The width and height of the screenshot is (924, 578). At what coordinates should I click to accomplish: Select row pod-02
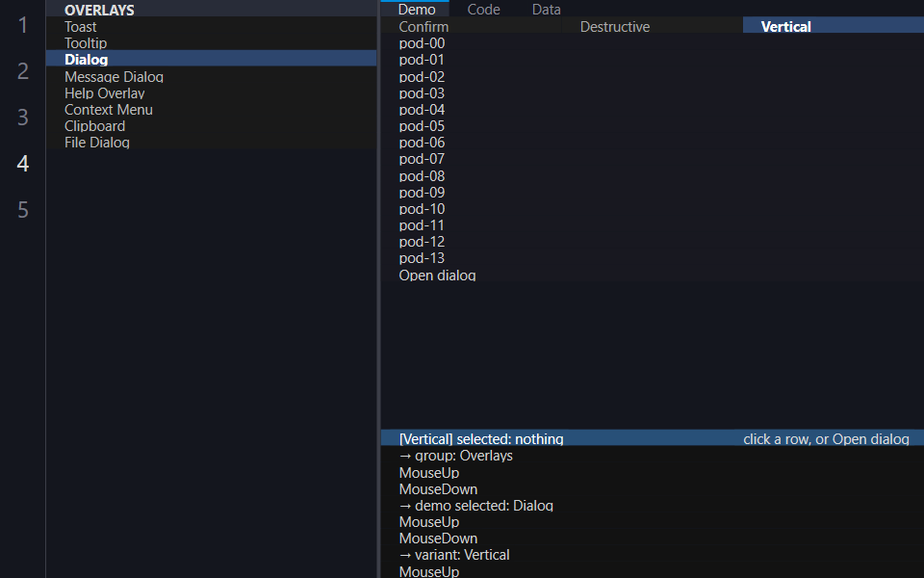pyautogui.click(x=653, y=77)
